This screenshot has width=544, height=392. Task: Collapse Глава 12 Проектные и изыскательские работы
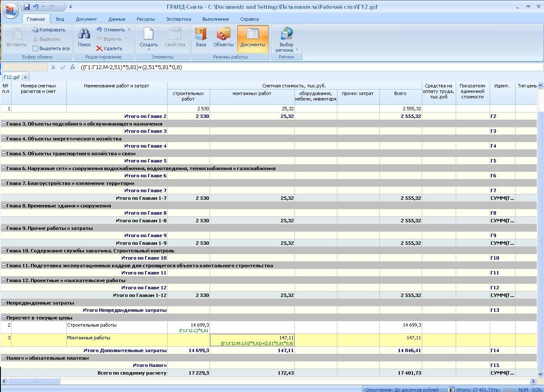pos(4,280)
